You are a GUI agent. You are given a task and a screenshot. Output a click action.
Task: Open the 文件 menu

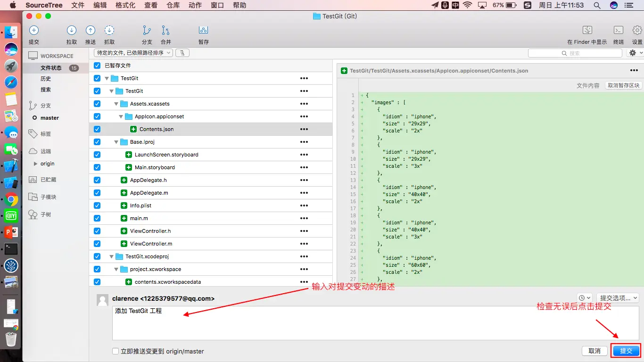[78, 5]
